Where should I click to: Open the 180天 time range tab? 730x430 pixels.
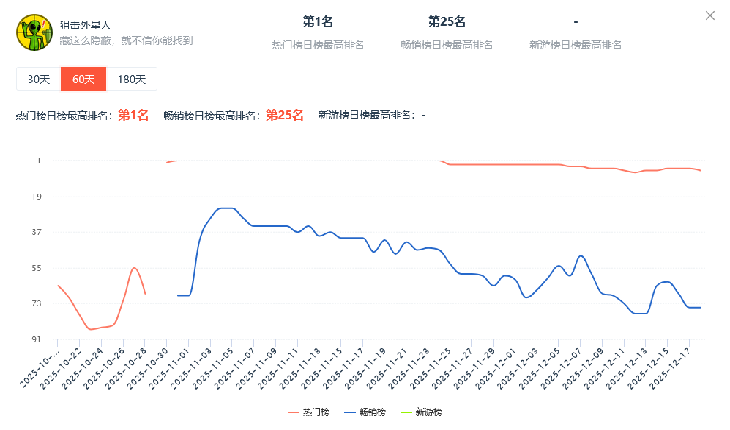131,79
